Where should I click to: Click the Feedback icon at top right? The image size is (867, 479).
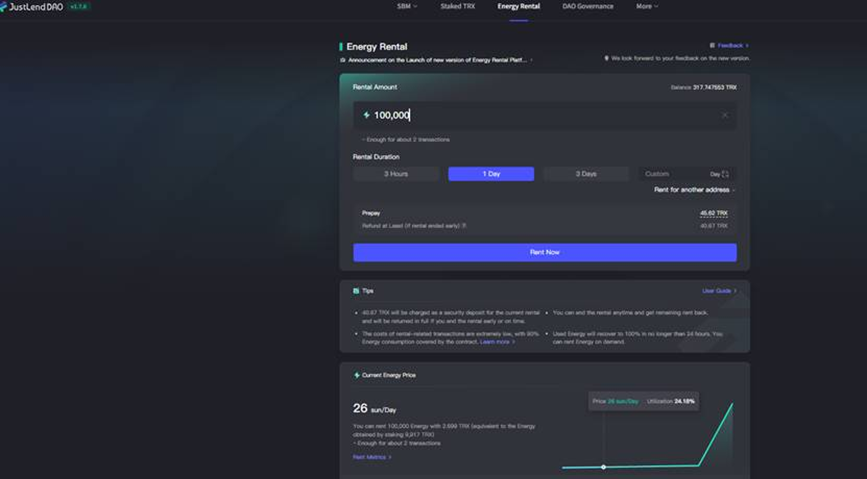point(712,45)
